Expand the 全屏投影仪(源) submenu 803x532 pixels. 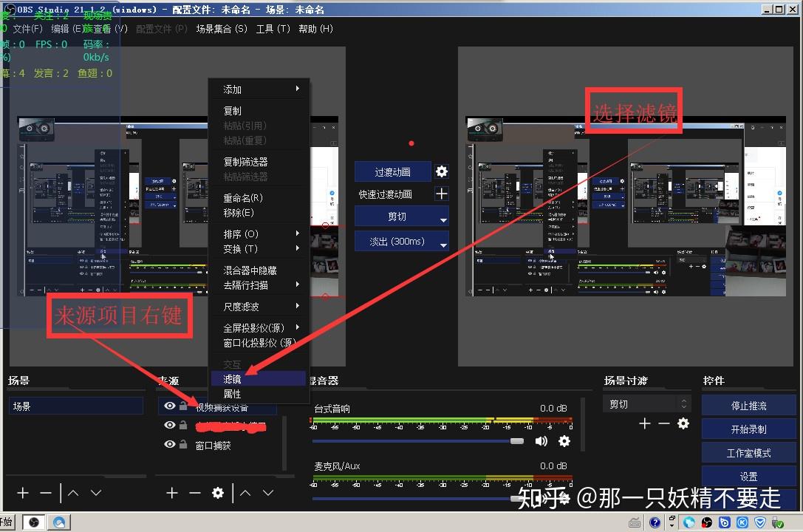[259, 328]
